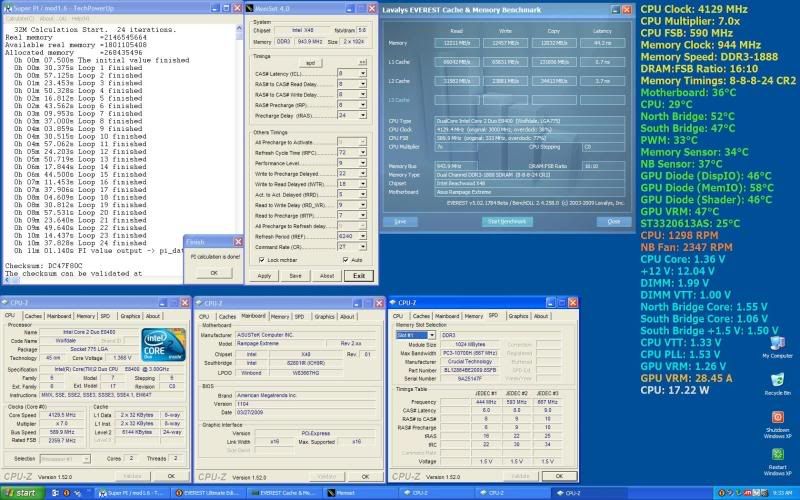Click the Memory Read result in EVEREST
Image resolution: width=800 pixels, height=500 pixels.
[457, 43]
